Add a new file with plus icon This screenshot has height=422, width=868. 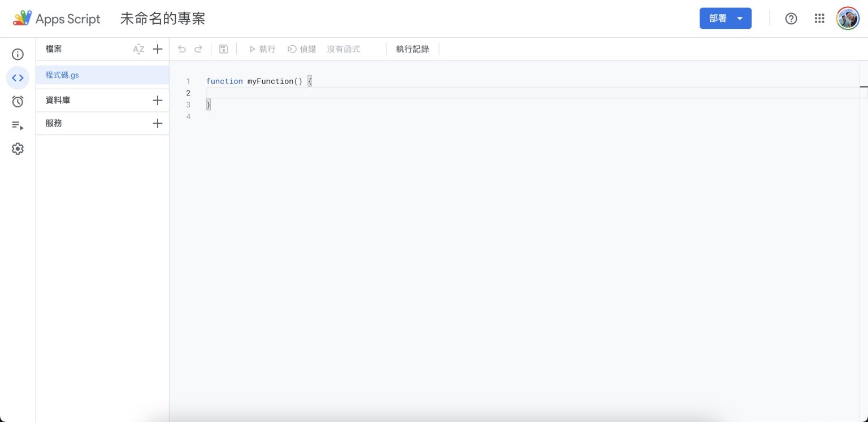pyautogui.click(x=158, y=49)
